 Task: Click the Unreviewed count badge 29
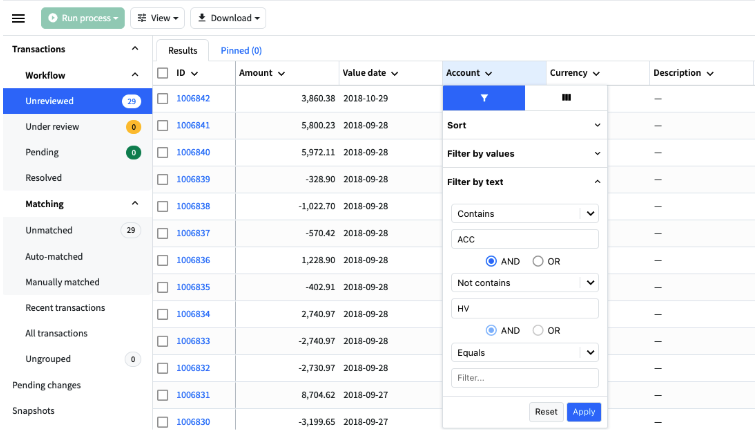tap(131, 101)
